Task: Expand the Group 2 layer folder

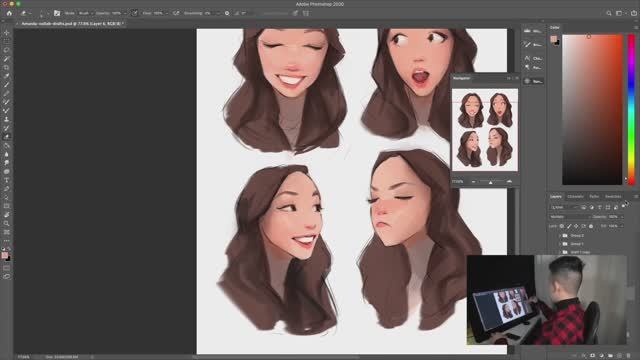Action: 560,236
